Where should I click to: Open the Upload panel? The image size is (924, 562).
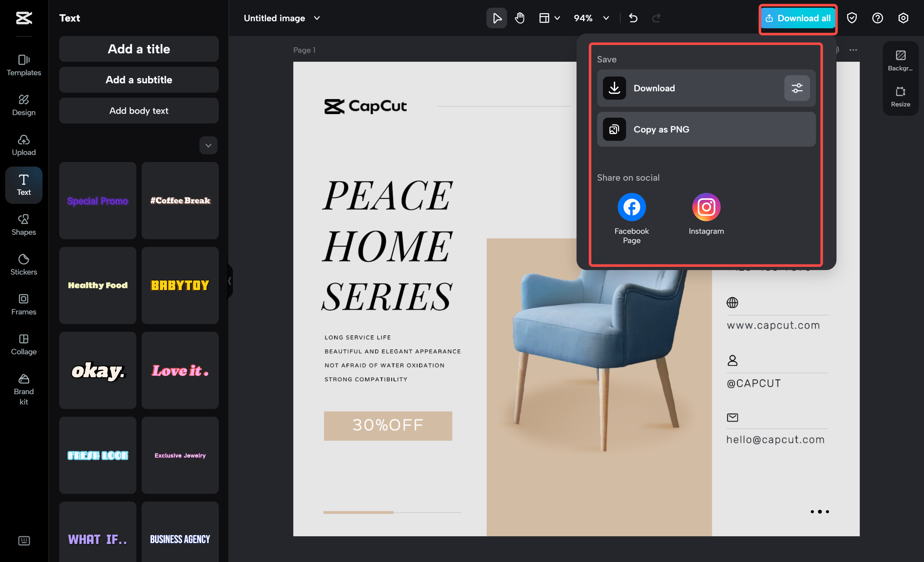[x=23, y=145]
